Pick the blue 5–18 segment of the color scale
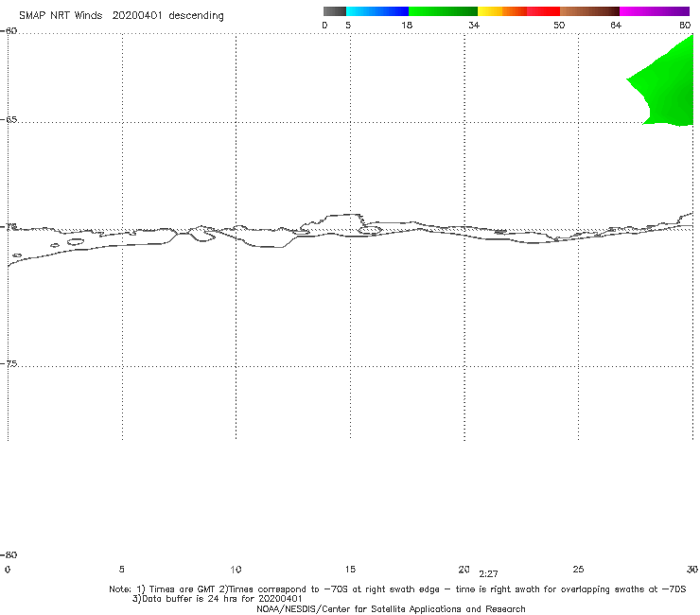The width and height of the screenshot is (700, 615). [377, 11]
